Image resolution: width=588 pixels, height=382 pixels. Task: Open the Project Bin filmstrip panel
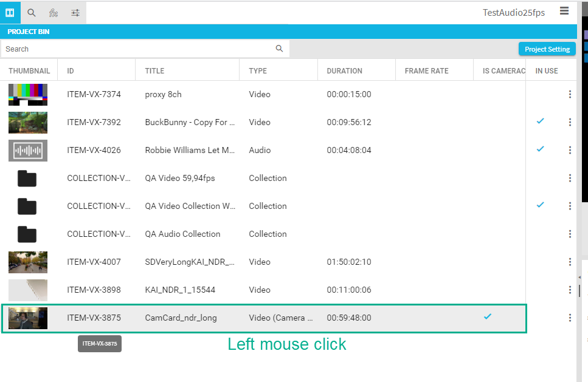(x=9, y=12)
